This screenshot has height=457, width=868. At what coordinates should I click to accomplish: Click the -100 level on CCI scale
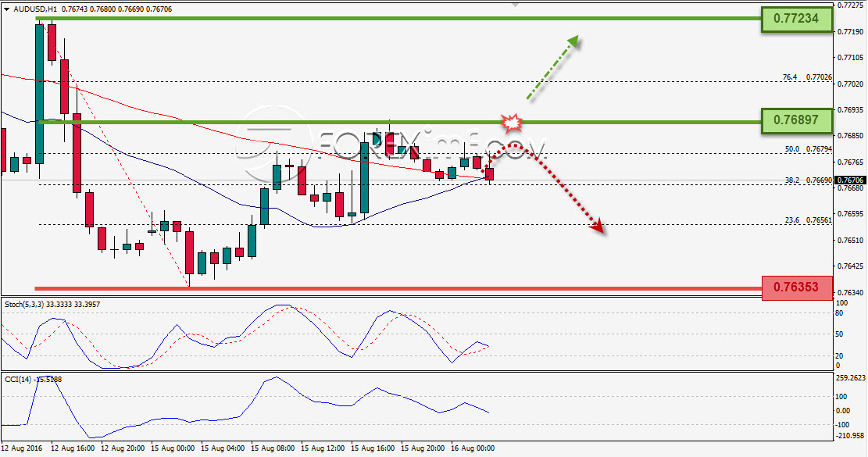point(842,424)
